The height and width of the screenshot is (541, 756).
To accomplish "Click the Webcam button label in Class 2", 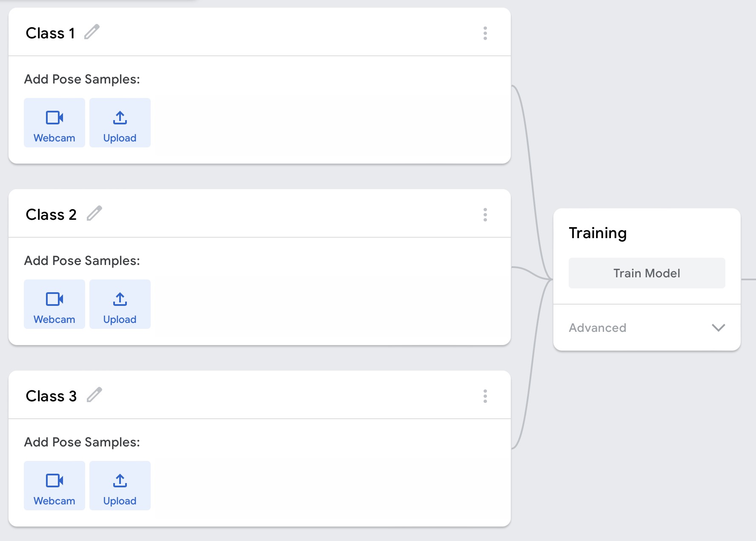I will coord(54,319).
